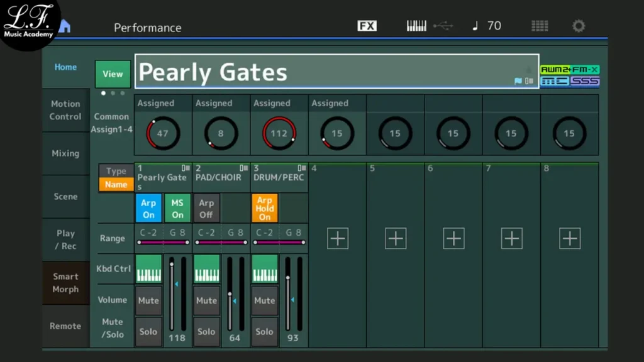
Task: Add a part in slot 4
Action: (x=338, y=238)
